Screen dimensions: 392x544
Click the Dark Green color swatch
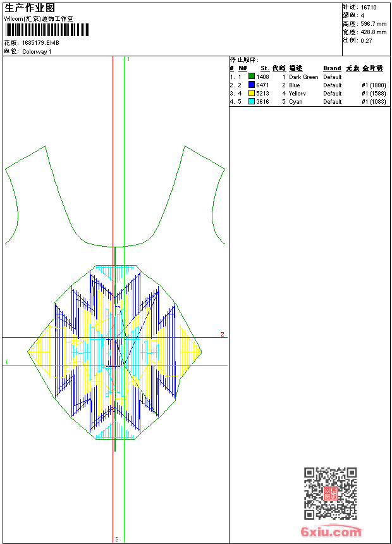(252, 76)
